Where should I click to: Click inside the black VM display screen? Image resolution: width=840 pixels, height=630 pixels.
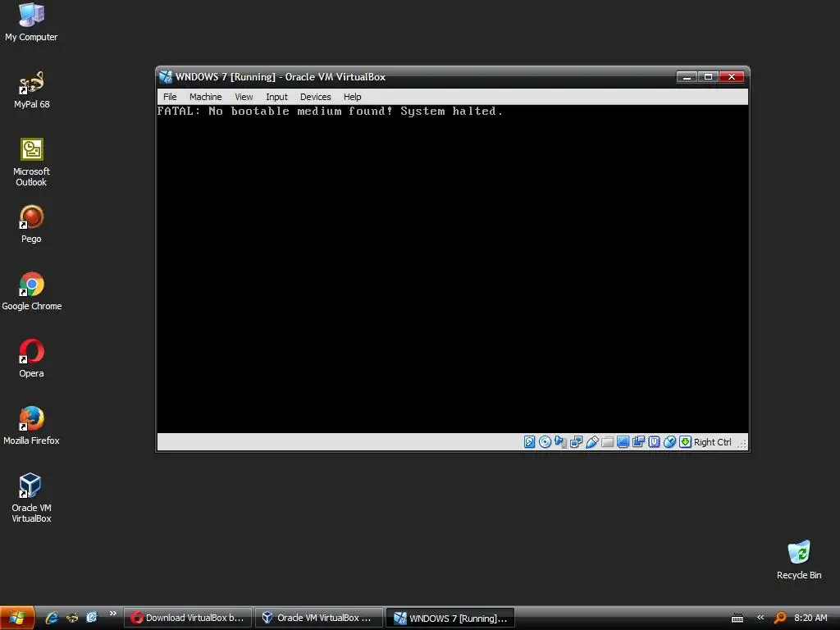[453, 268]
